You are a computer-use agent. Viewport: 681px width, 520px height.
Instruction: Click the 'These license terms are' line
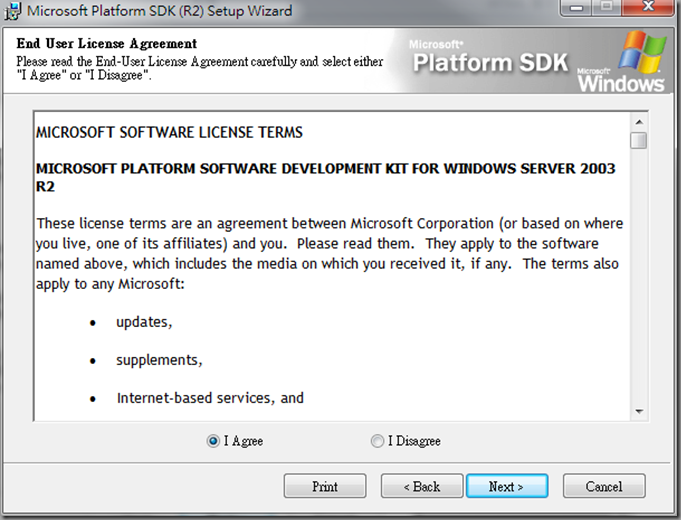[330, 223]
